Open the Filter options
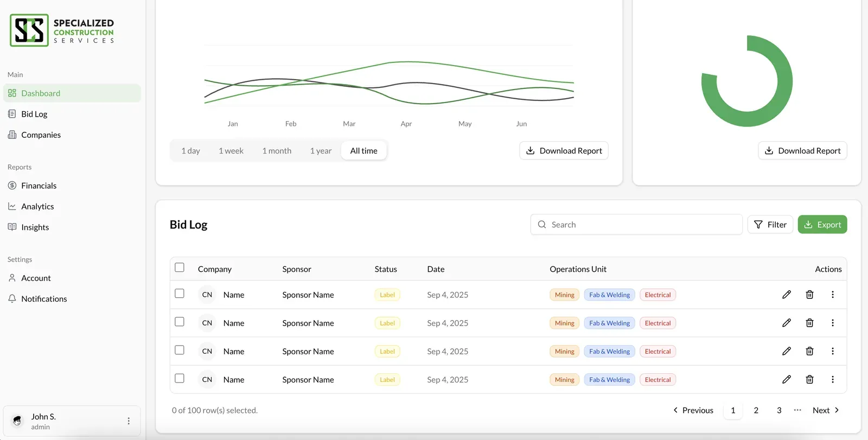The height and width of the screenshot is (440, 868). [x=770, y=225]
